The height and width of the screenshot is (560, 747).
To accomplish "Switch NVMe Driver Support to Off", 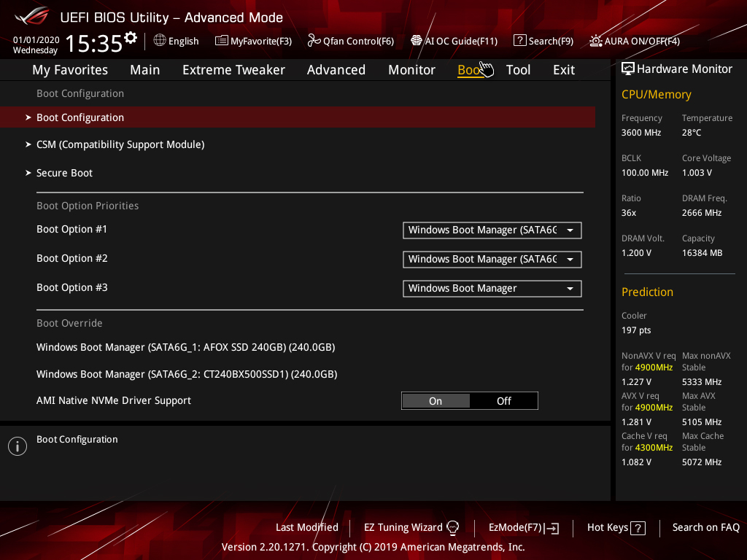I will pos(503,401).
